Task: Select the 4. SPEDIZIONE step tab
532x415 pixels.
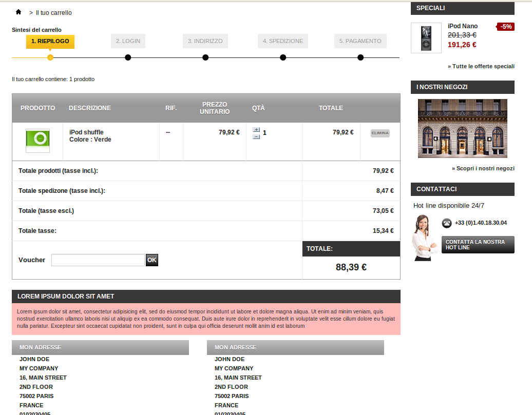Action: pos(283,41)
